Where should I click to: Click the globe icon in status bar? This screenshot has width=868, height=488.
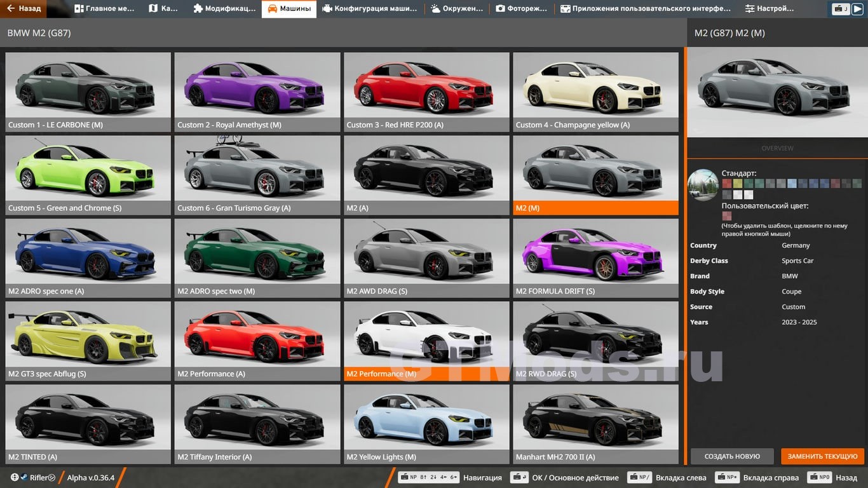tap(15, 478)
